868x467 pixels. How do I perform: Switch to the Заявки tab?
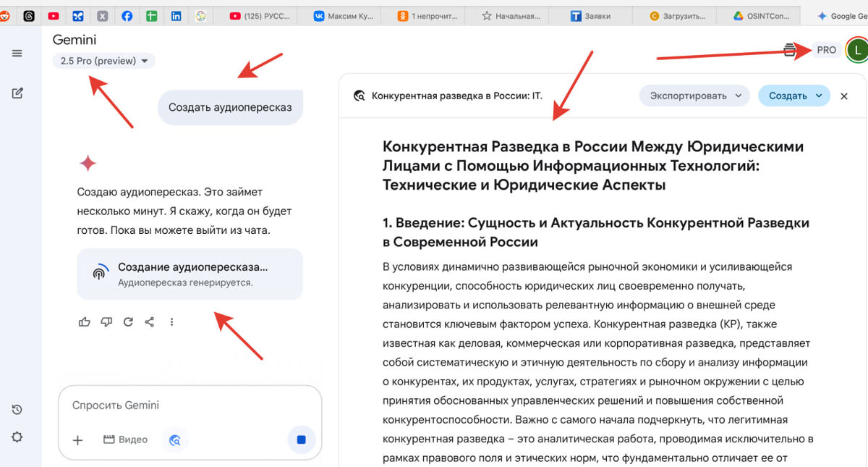pyautogui.click(x=590, y=16)
